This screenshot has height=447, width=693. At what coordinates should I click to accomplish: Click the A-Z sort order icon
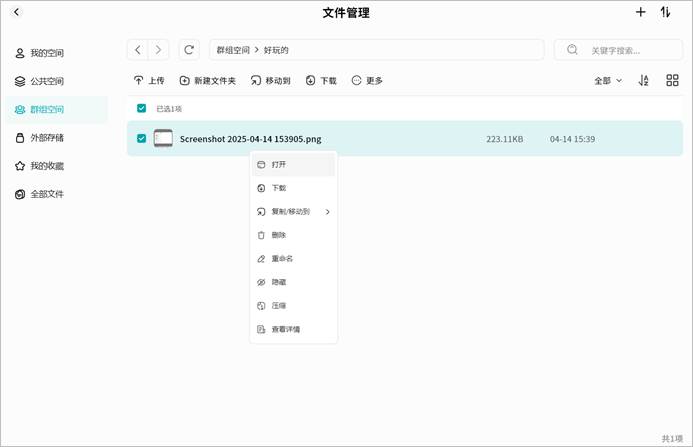(x=644, y=80)
